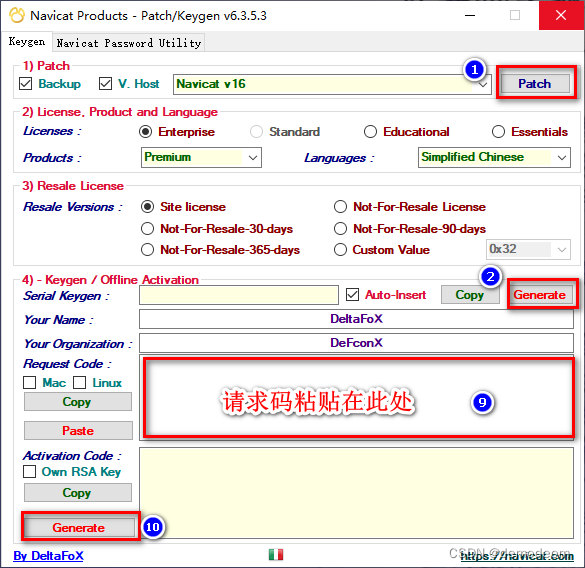Click the Italian flag icon at bottom
The width and height of the screenshot is (585, 568).
276,555
